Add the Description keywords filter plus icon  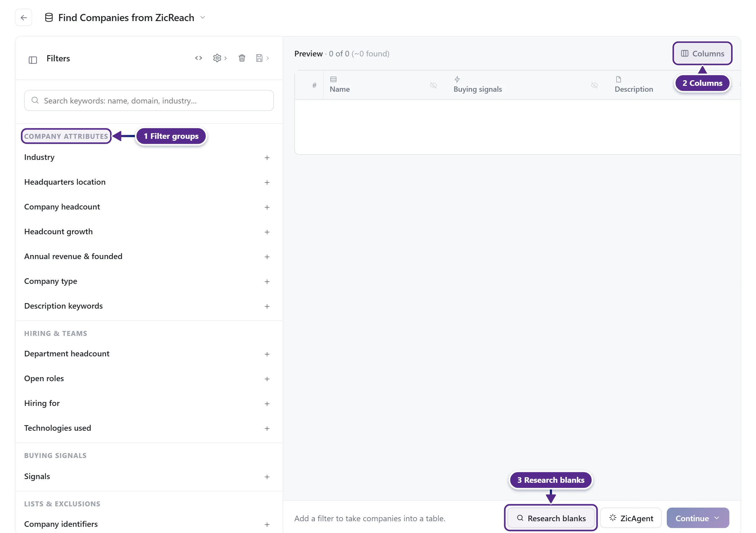pyautogui.click(x=267, y=306)
